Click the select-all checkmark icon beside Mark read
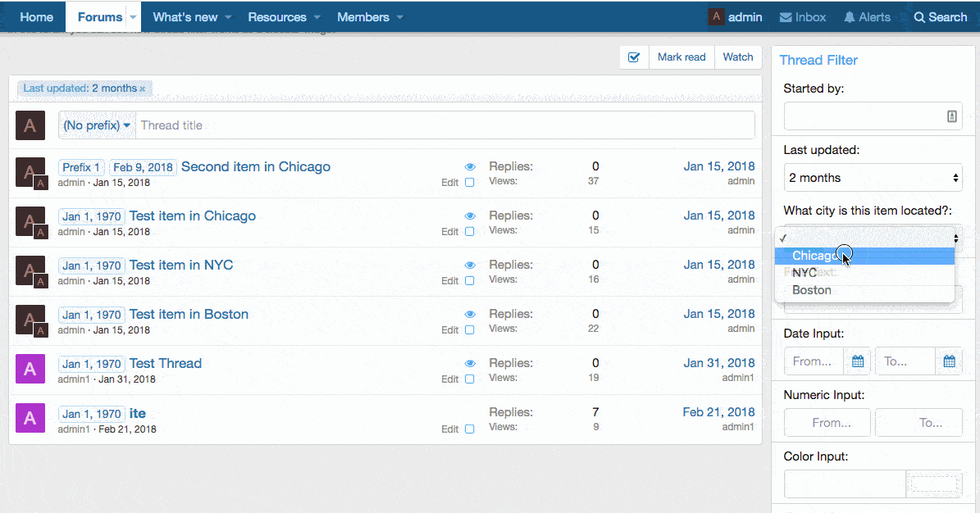 pyautogui.click(x=633, y=57)
